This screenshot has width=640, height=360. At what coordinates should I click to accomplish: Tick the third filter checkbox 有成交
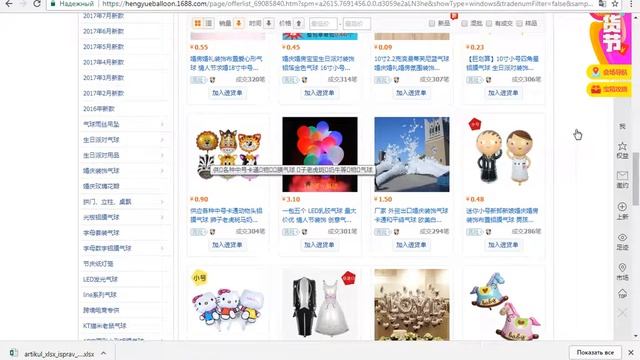tap(489, 24)
